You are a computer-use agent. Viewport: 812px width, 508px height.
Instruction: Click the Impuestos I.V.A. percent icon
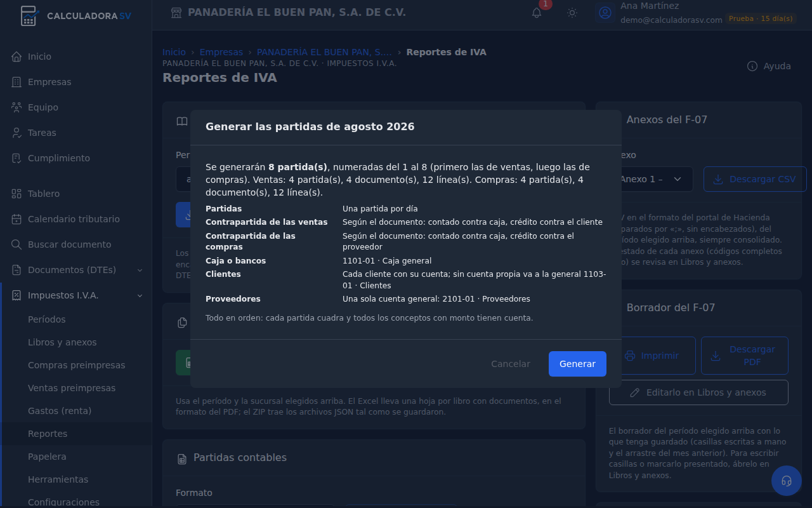(x=16, y=295)
